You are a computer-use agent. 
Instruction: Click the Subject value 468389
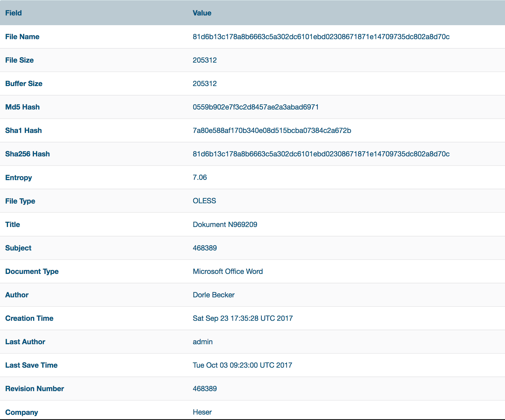(205, 248)
